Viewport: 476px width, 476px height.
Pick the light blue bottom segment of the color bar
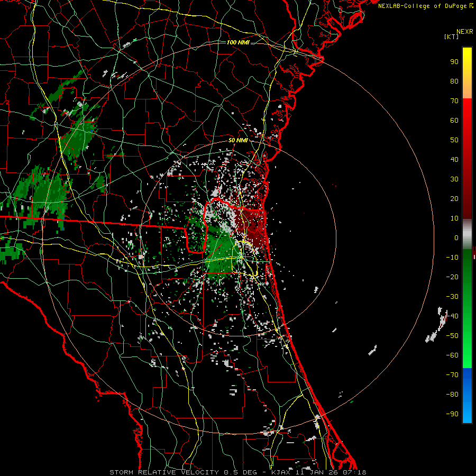[x=467, y=396]
